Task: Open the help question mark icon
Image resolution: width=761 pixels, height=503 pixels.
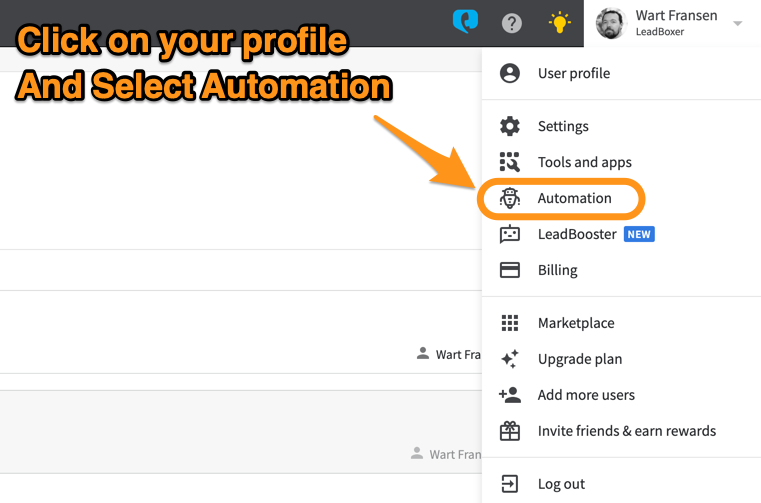Action: (x=512, y=23)
